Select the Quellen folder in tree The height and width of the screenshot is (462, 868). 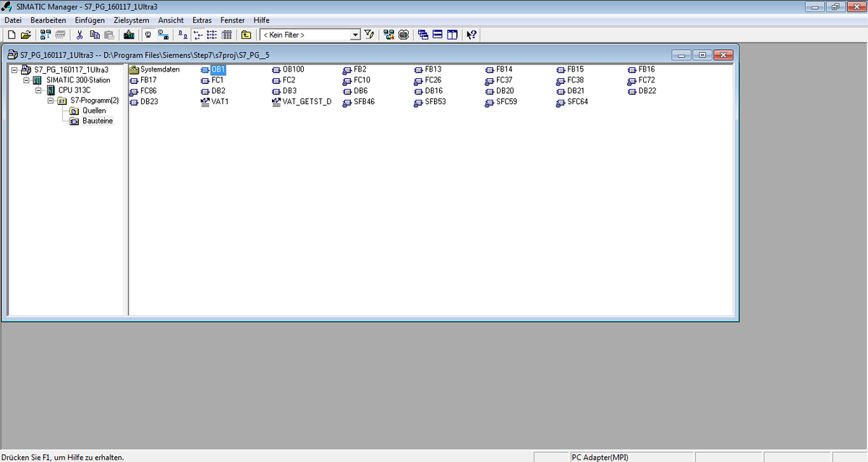tap(93, 111)
